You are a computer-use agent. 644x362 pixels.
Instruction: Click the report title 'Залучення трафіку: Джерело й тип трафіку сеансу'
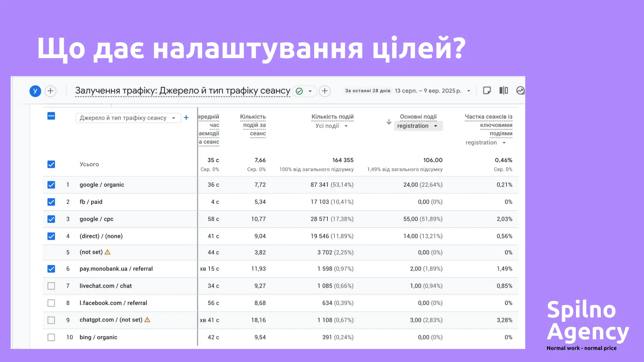coord(183,91)
